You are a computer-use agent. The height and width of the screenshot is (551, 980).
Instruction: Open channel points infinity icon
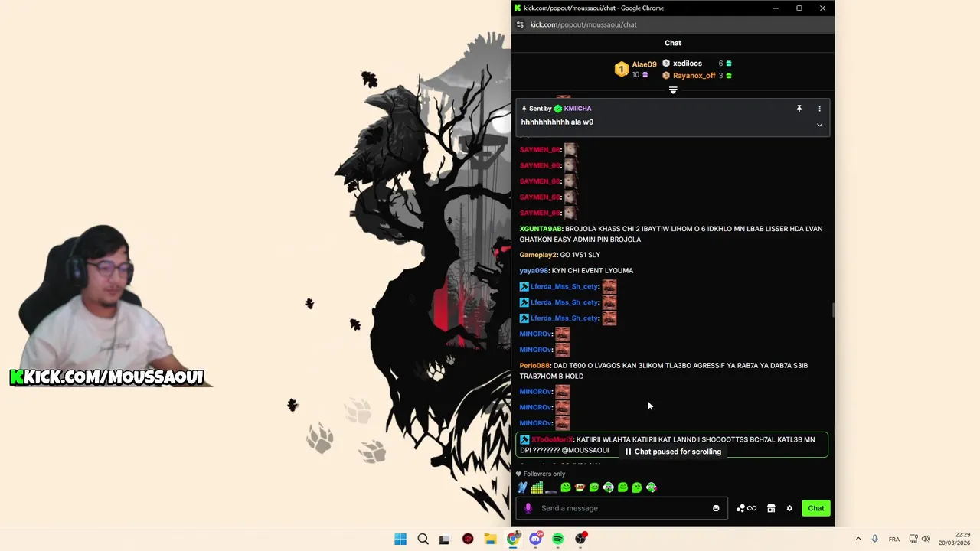pyautogui.click(x=746, y=508)
